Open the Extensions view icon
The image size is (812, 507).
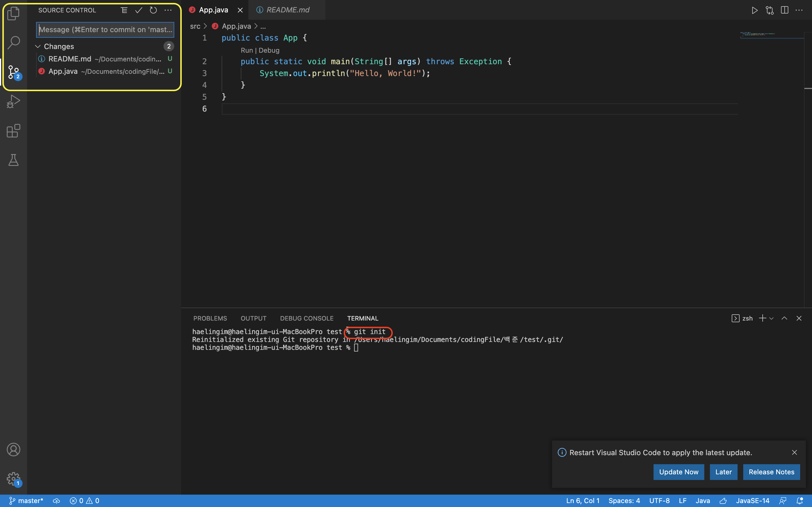point(14,131)
